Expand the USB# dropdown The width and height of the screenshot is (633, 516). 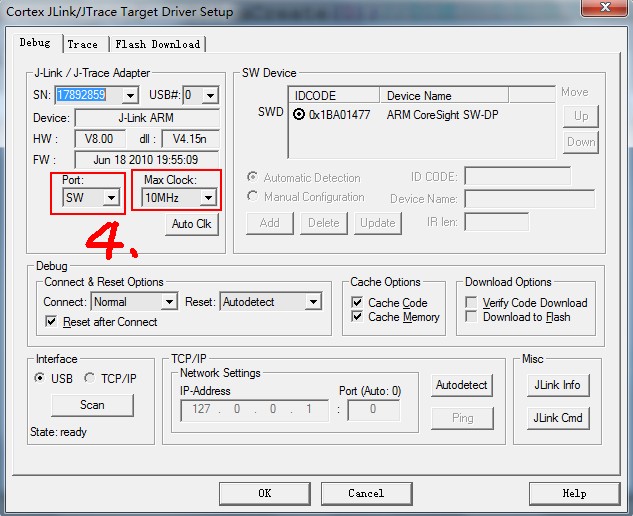coord(210,95)
